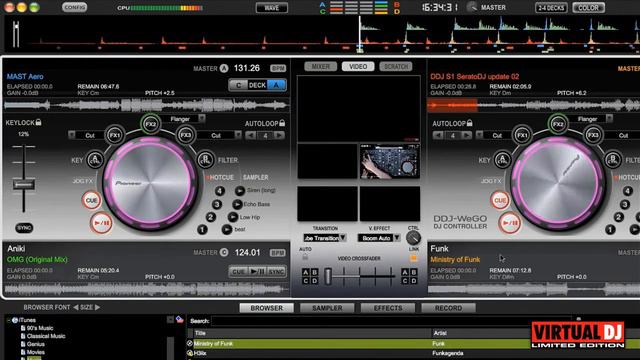Image resolution: width=640 pixels, height=360 pixels.
Task: Trigger hot cue 4 on left deck
Action: (220, 191)
